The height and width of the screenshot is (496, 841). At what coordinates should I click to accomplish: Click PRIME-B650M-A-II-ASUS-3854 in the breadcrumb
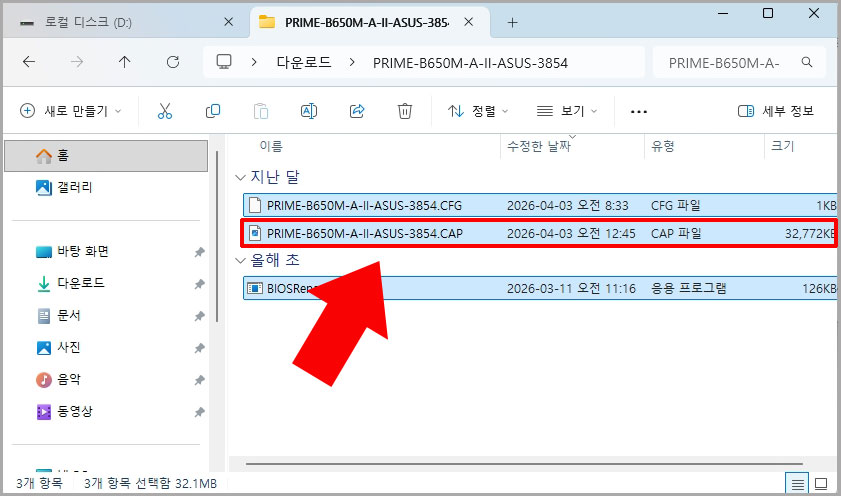click(x=470, y=63)
